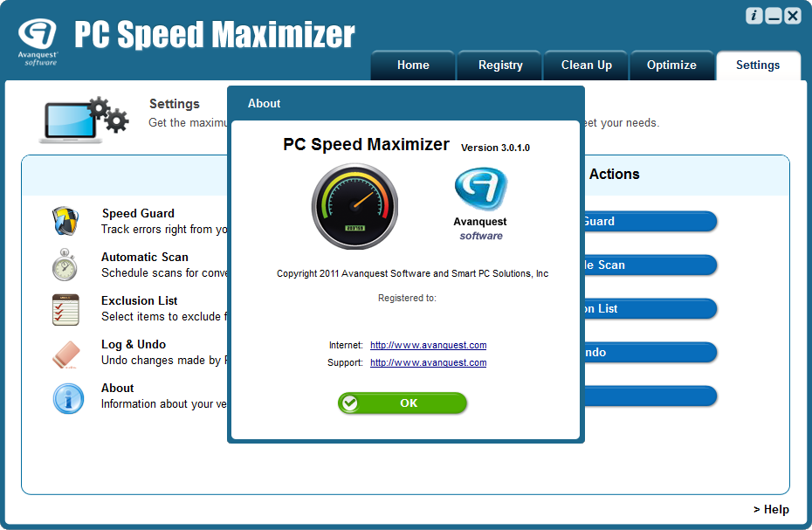Click the Automatic Scan stopwatch icon

pos(65,265)
